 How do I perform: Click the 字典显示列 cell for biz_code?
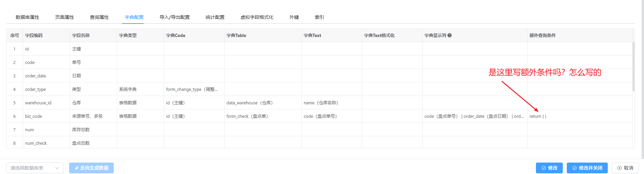point(474,116)
